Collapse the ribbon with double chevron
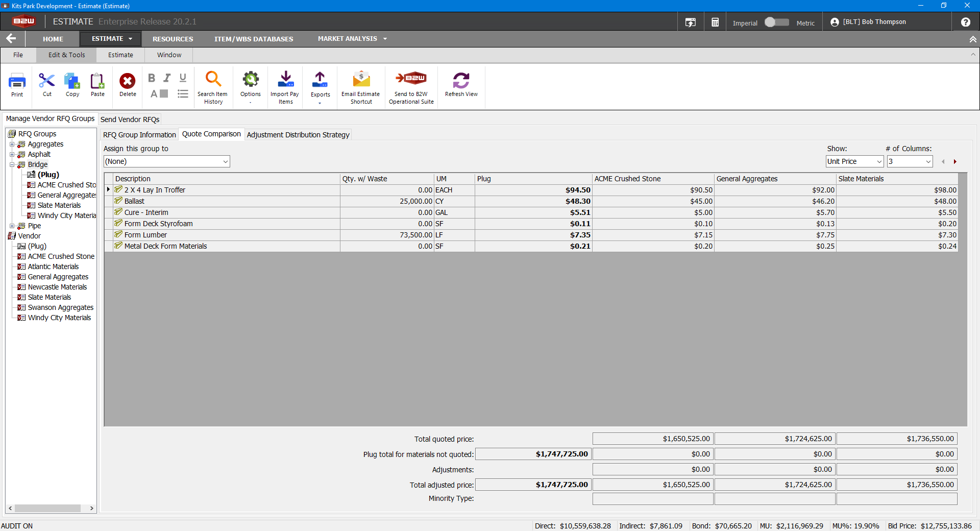The height and width of the screenshot is (531, 980). coord(973,39)
